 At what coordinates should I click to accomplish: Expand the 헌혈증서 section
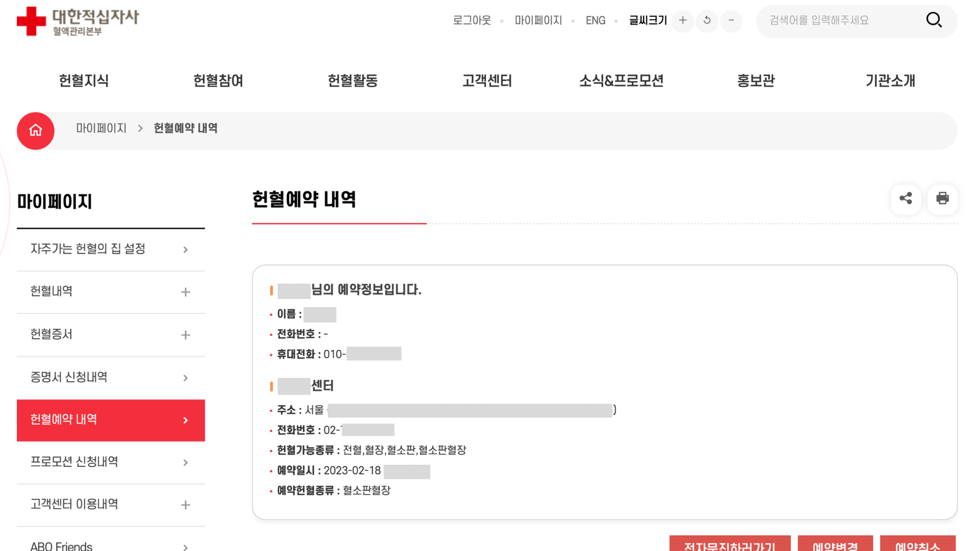click(x=185, y=335)
